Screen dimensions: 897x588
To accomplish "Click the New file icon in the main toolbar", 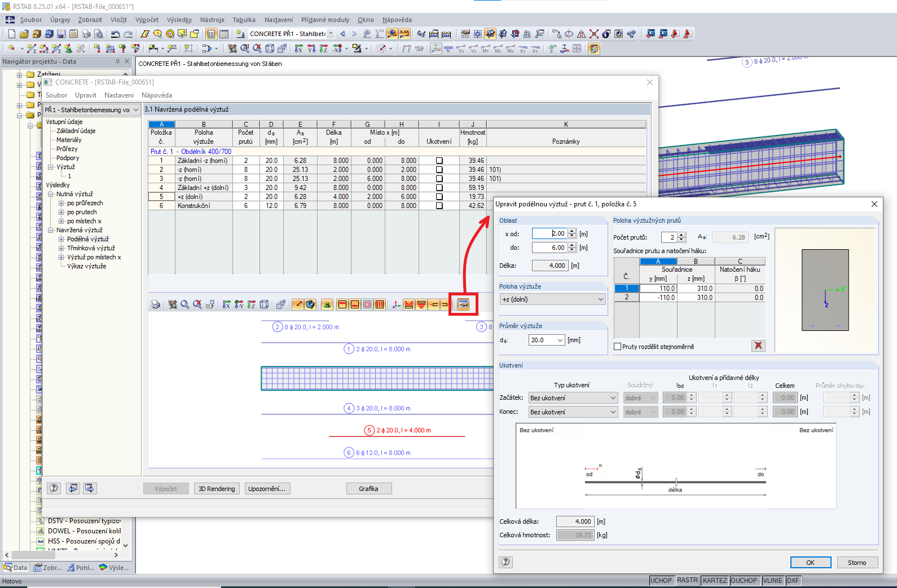I will click(x=11, y=34).
